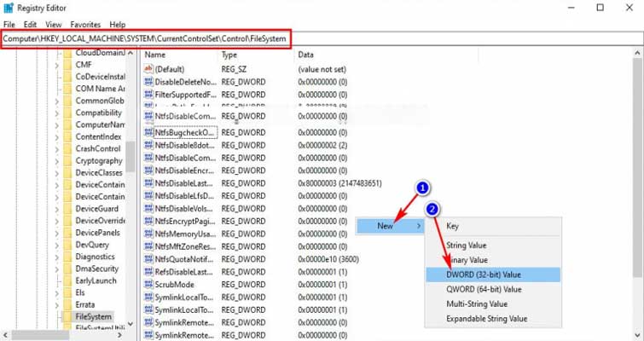Click the DWORD icon of NtfsDisableEncr... entry
This screenshot has width=644, height=341.
tap(148, 170)
